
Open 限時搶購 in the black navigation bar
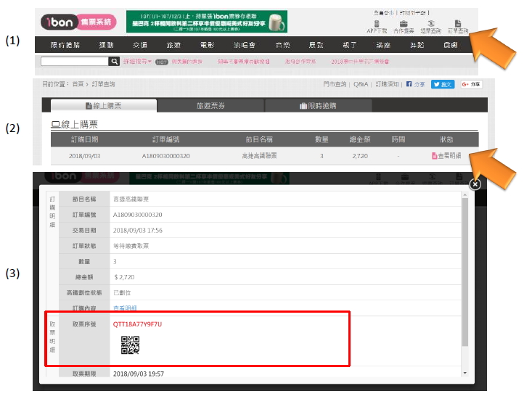click(65, 45)
